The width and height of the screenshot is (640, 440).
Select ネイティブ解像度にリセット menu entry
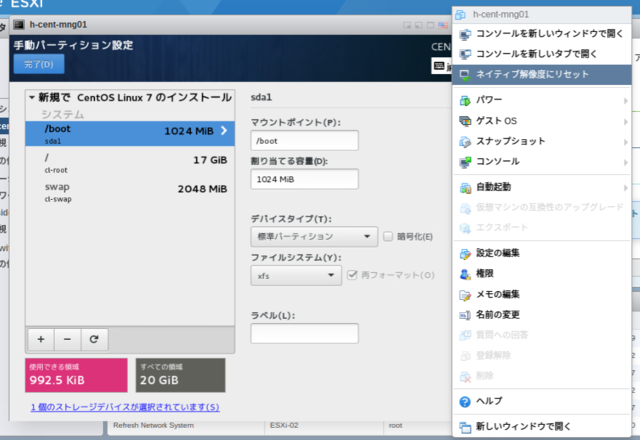click(x=542, y=75)
